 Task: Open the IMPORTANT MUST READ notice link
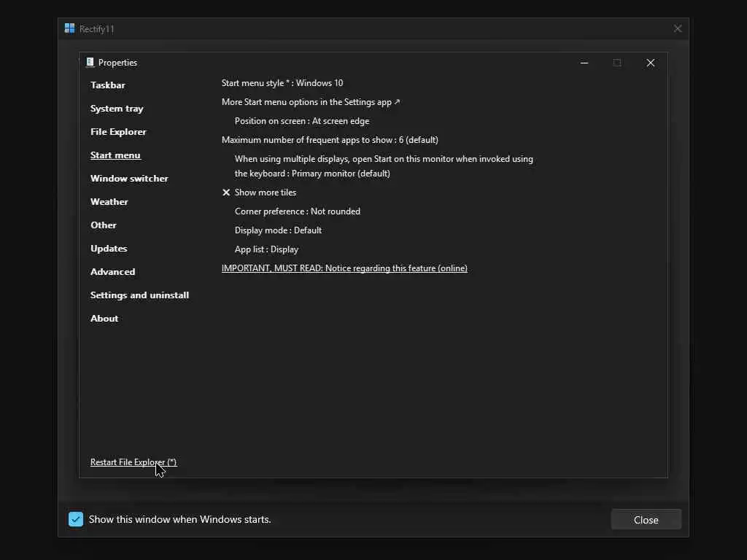pyautogui.click(x=344, y=268)
